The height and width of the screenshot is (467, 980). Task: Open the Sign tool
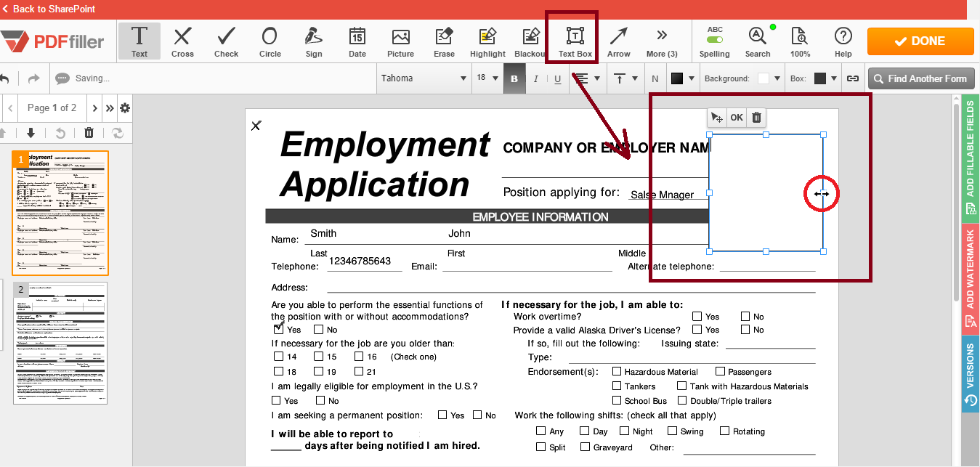click(314, 41)
